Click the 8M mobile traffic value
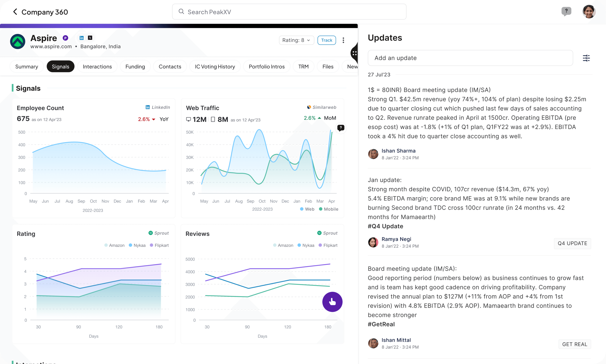The image size is (606, 364). click(x=223, y=119)
